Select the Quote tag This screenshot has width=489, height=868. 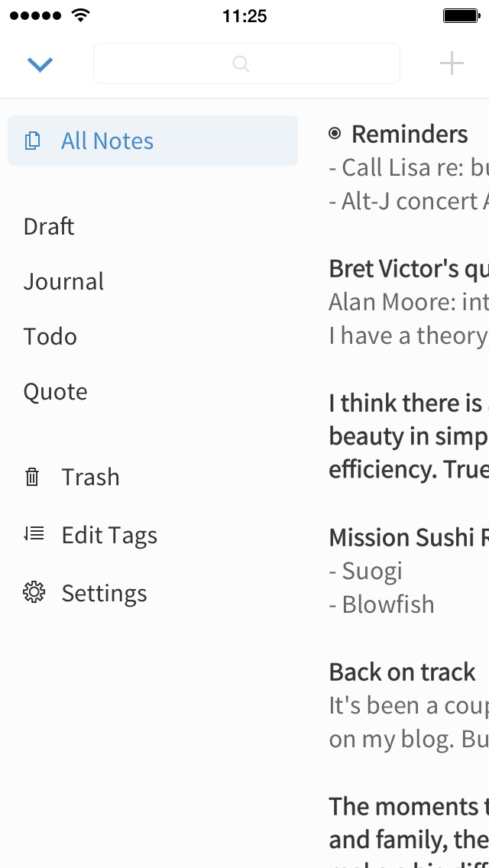(x=55, y=392)
